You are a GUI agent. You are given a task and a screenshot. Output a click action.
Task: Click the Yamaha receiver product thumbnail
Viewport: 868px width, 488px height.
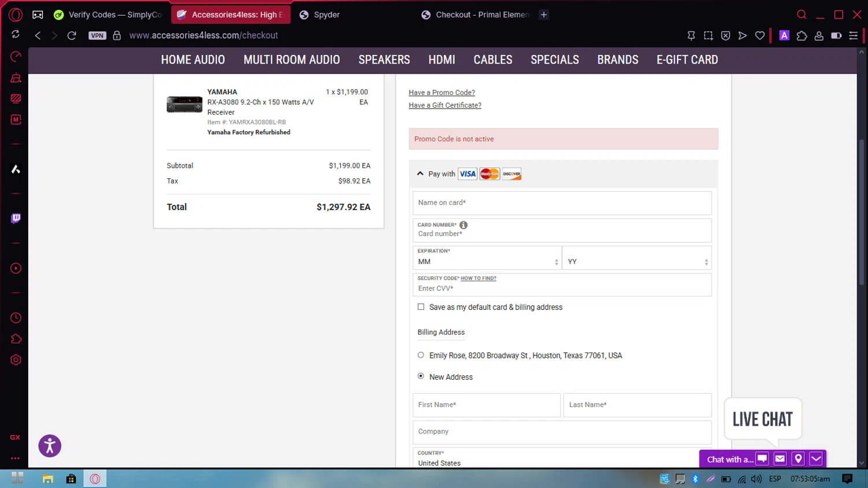(185, 104)
